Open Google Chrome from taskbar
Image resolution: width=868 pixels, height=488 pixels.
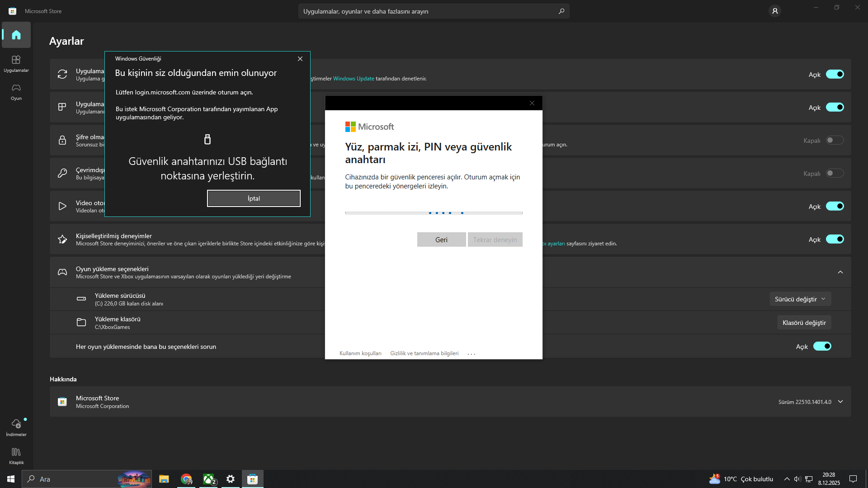186,479
